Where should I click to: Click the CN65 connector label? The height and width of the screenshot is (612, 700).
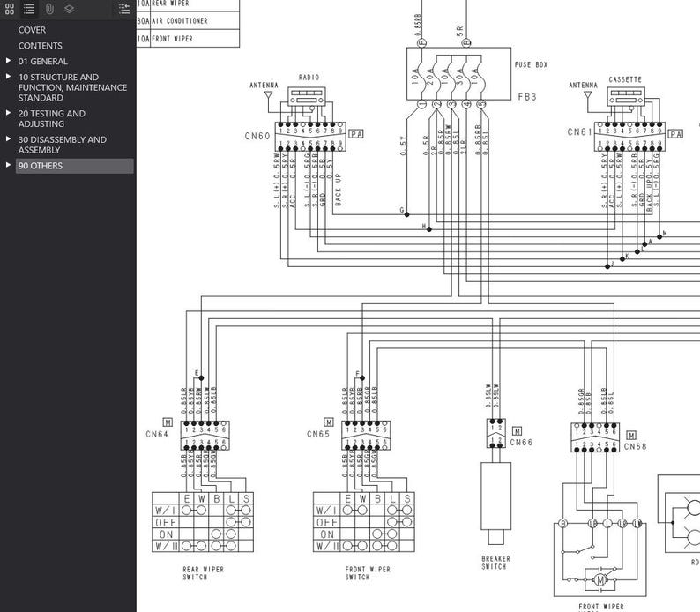(x=318, y=434)
